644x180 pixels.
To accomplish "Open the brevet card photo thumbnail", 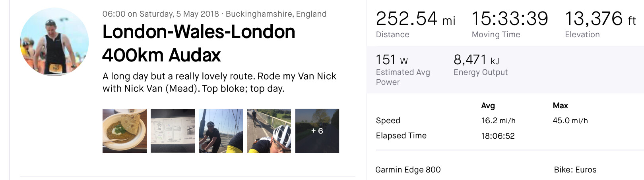I will click(173, 131).
